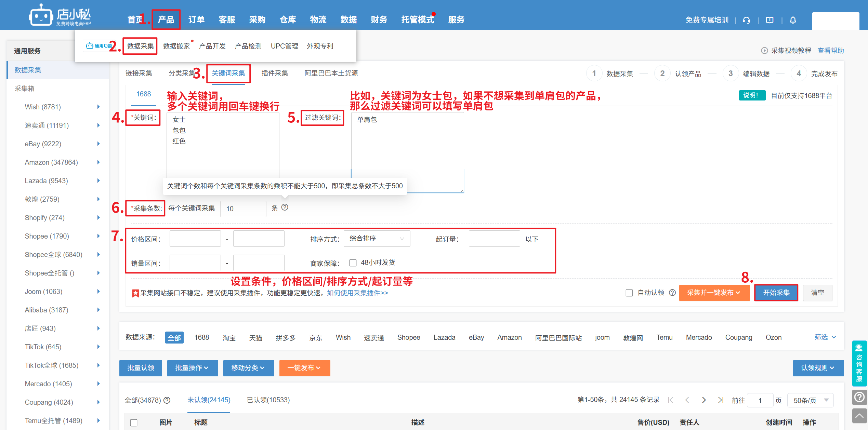Viewport: 868px width, 430px height.
Task: Click next page arrow in pagination
Action: (x=704, y=400)
